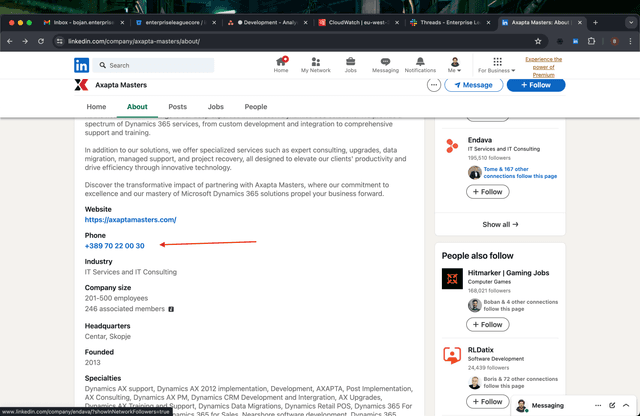Open the Notifications bell icon
Image resolution: width=640 pixels, height=416 pixels.
pyautogui.click(x=420, y=65)
